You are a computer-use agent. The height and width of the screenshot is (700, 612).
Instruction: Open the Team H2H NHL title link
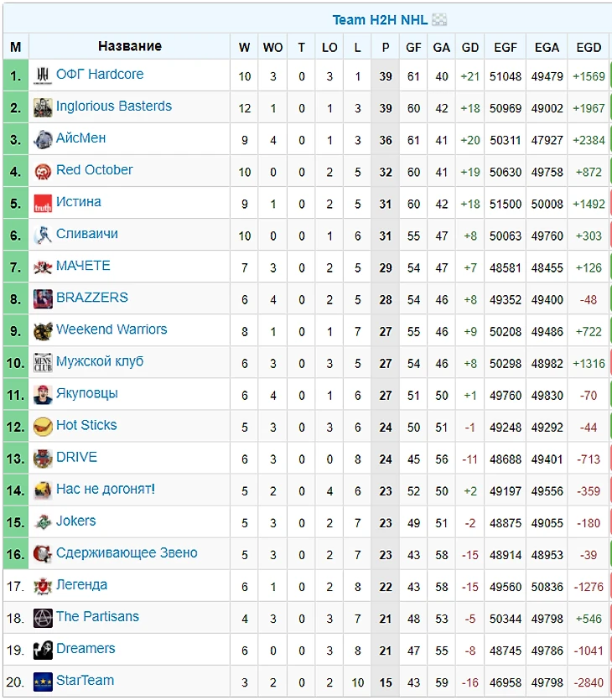pos(380,19)
